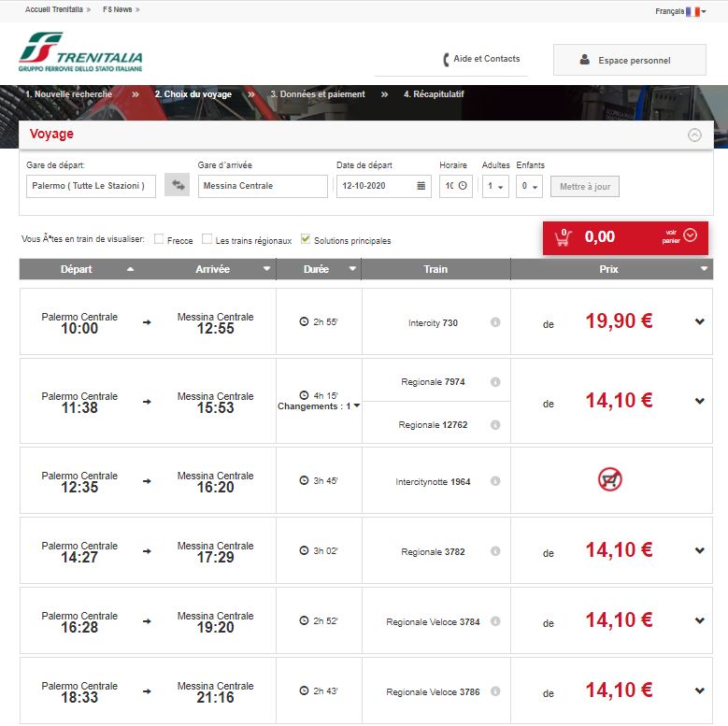
Task: Click the Gare d'arrivée field
Action: point(263,186)
